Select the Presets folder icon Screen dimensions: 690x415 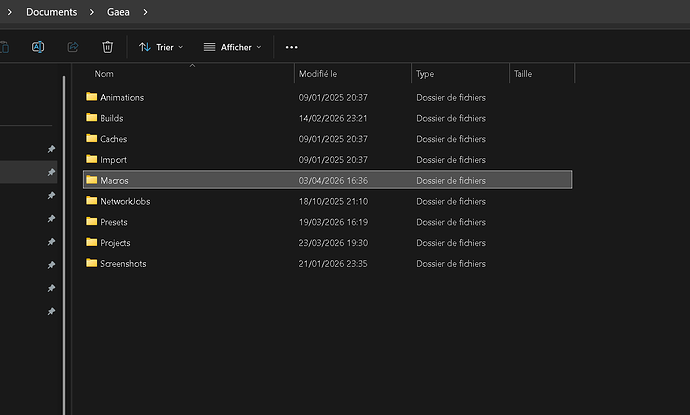click(x=92, y=221)
